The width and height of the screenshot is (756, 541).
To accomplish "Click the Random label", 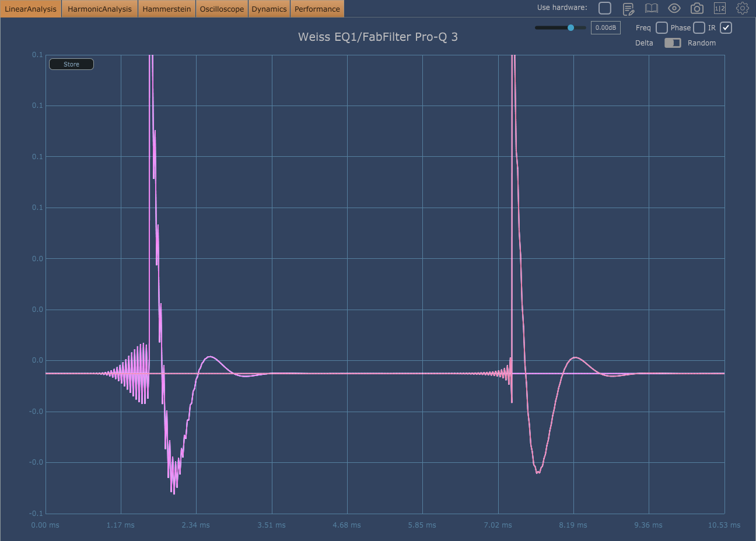I will [702, 43].
